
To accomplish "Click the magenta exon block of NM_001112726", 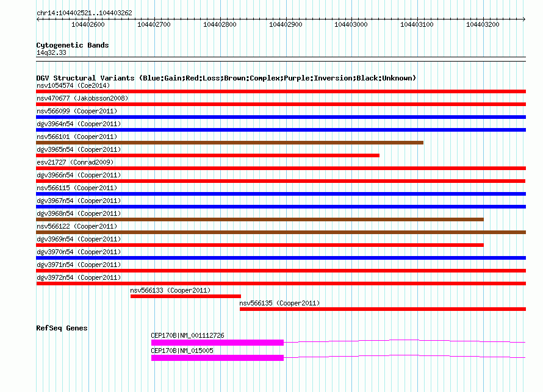I will 217,343.
